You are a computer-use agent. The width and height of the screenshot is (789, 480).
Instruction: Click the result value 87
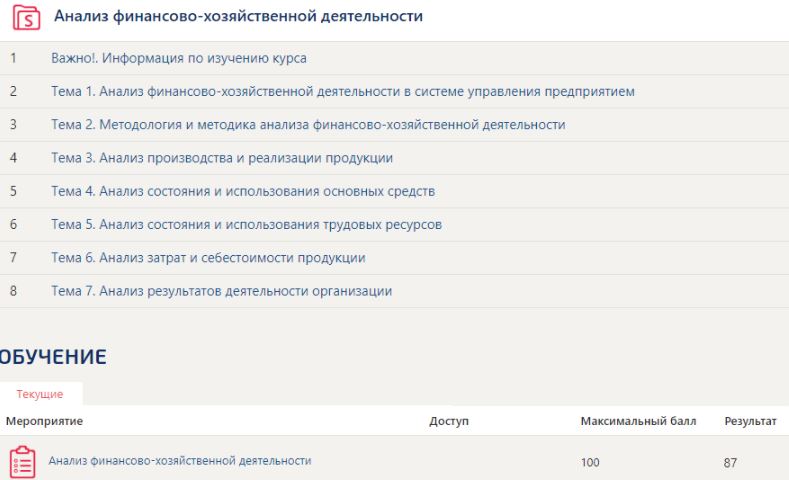point(730,462)
